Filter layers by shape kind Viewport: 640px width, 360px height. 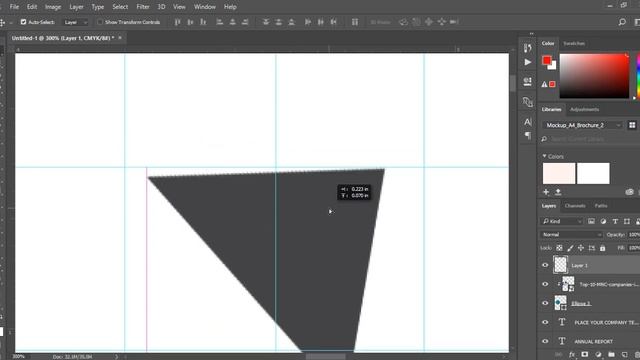tap(627, 221)
